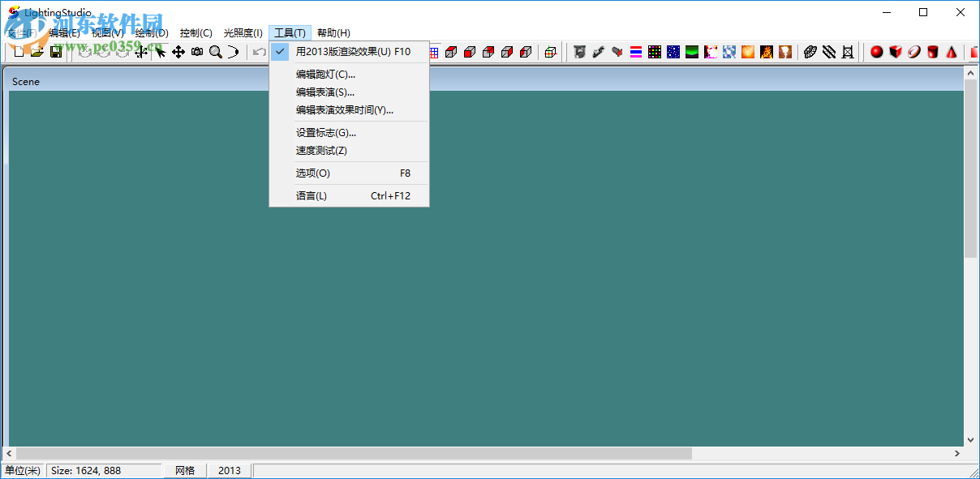Pick the LED matrix effect icon
Screen dimensions: 980x479
pos(655,52)
